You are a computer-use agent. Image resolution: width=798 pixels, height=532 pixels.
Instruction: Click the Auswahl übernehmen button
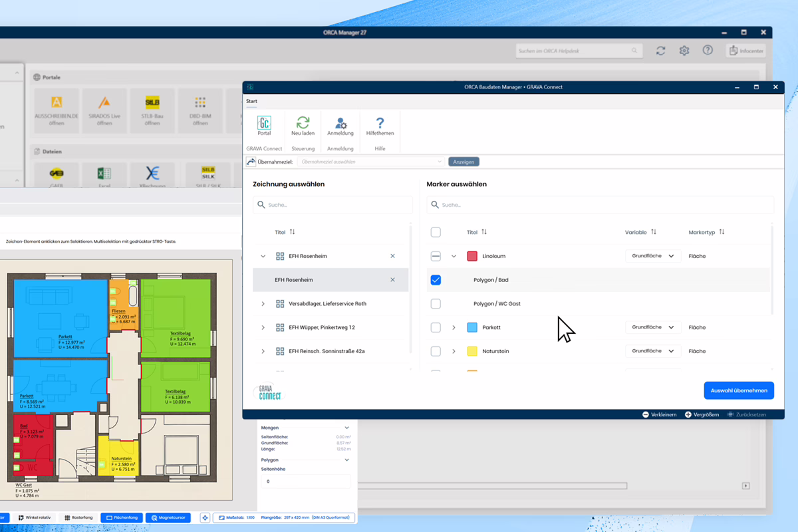(738, 390)
